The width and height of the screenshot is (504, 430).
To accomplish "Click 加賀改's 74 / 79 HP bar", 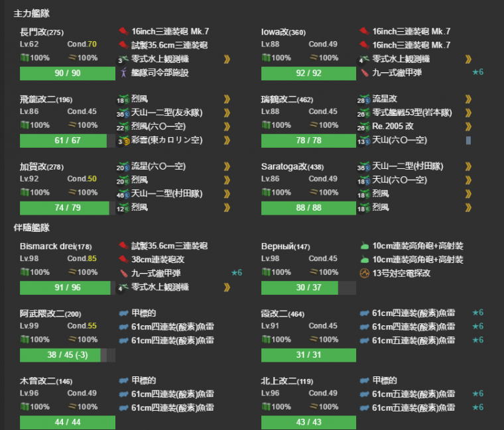I will [x=68, y=208].
